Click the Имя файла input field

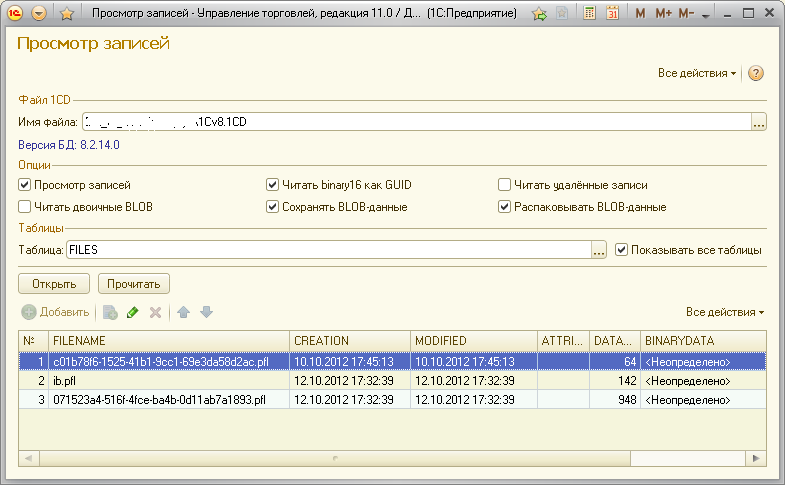coord(417,122)
